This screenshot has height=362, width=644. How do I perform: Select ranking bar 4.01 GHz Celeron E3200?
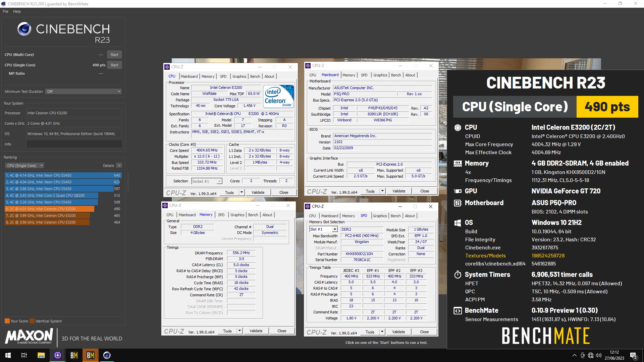(x=63, y=209)
